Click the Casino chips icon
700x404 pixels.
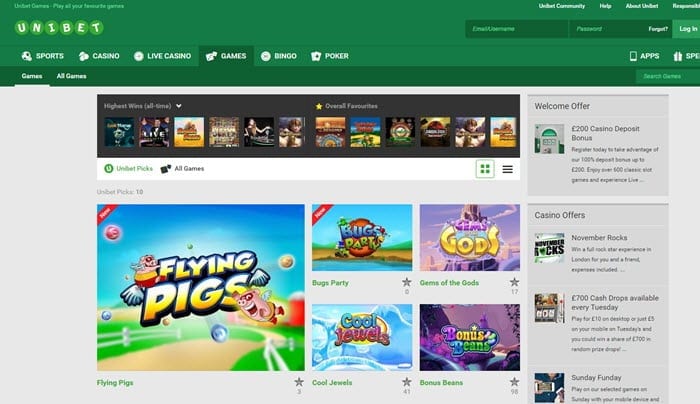click(x=83, y=56)
